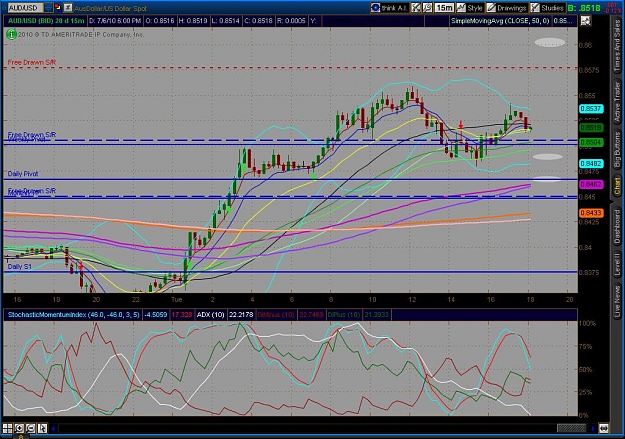Click the zoom in icon at bottom left
Image resolution: width=625 pixels, height=439 pixels.
click(x=19, y=429)
